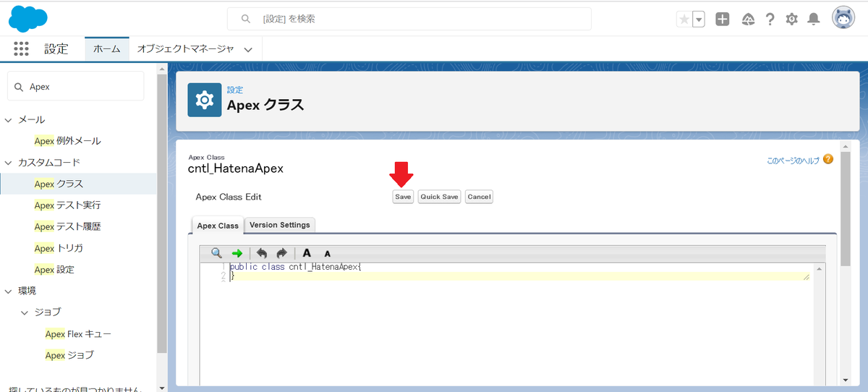The height and width of the screenshot is (392, 868).
Task: Open the user profile avatar
Action: pyautogui.click(x=843, y=19)
